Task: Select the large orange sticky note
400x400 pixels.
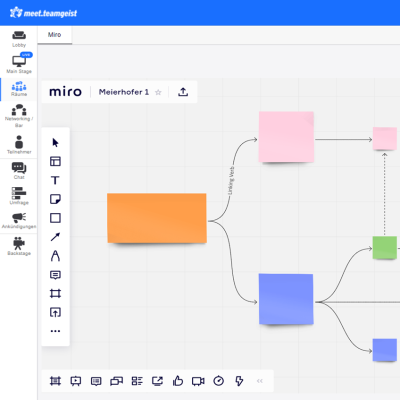Action: (x=157, y=218)
